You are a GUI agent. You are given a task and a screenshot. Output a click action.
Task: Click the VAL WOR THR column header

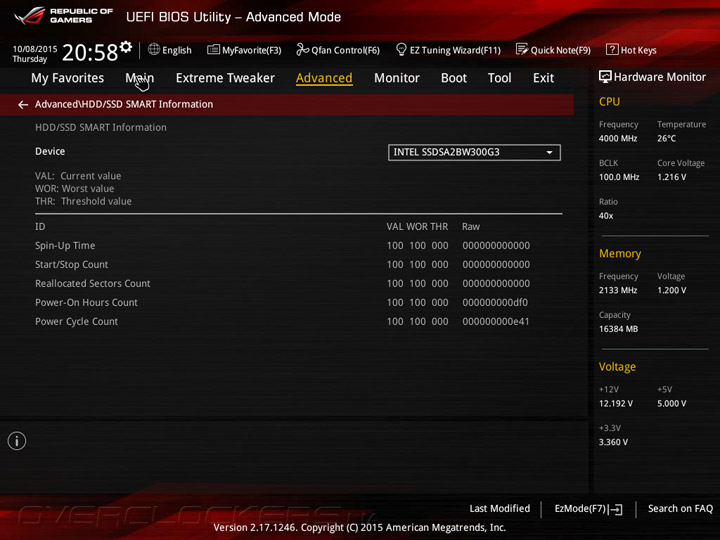(x=417, y=226)
